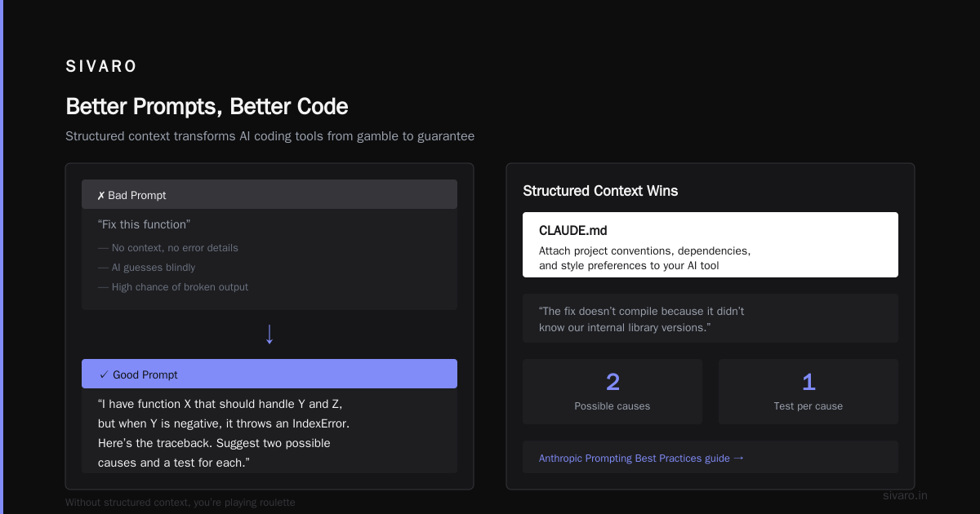Click the checkmark icon beside Good Prompt
Screen dimensions: 980x514
coord(104,374)
